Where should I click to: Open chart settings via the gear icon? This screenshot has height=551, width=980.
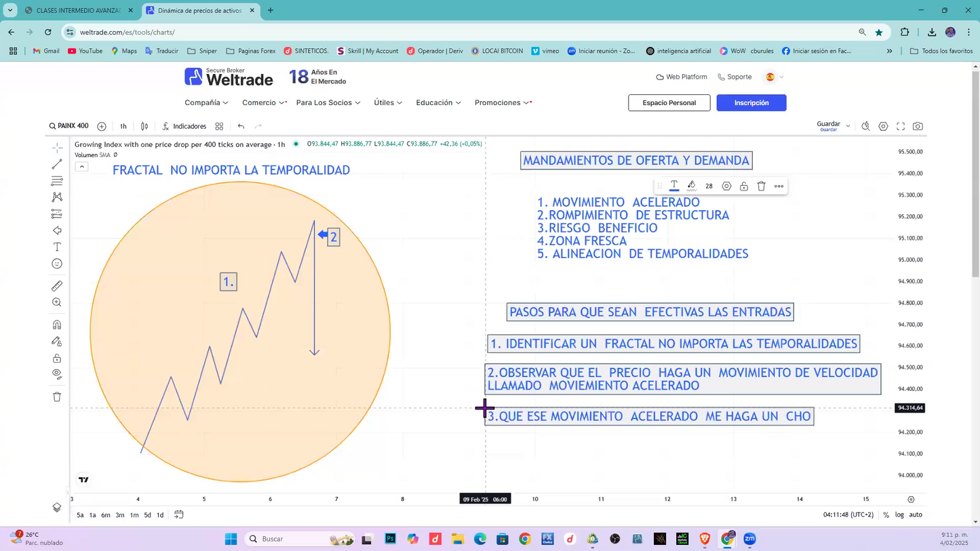[883, 126]
